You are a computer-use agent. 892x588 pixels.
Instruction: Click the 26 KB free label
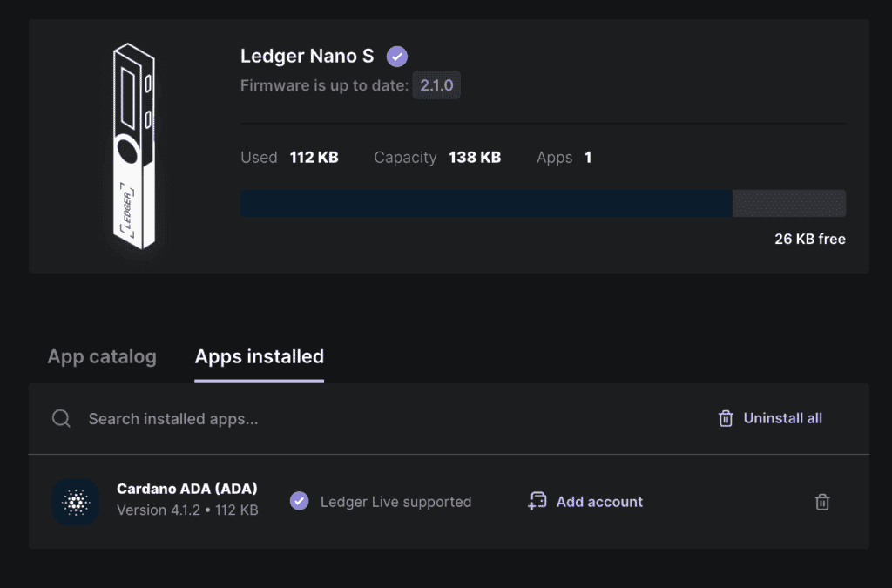[809, 238]
